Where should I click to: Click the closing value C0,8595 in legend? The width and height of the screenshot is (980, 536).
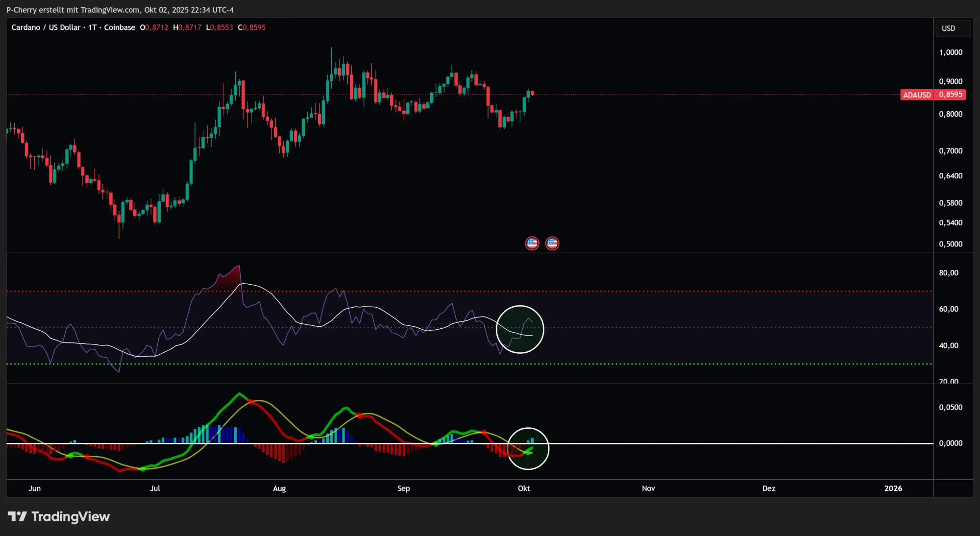[252, 27]
